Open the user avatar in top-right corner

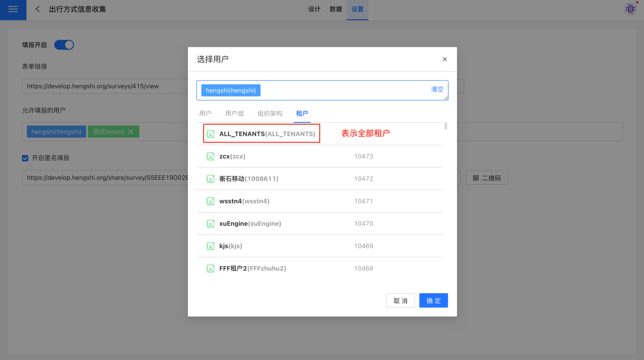[631, 9]
